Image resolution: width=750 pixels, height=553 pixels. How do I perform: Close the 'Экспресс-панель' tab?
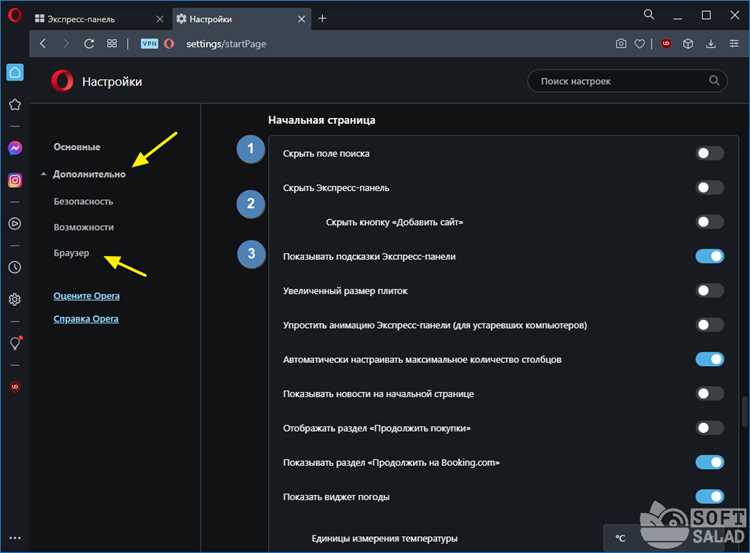(x=160, y=19)
